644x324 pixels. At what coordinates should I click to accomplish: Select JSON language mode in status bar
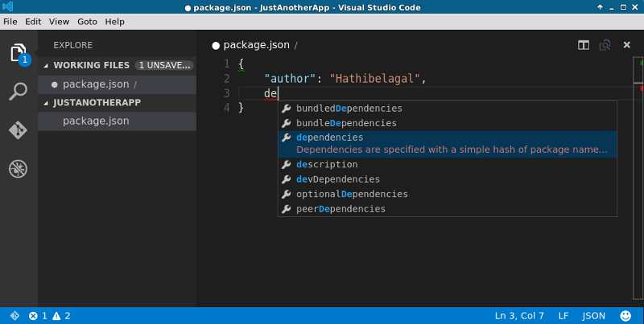pyautogui.click(x=593, y=316)
